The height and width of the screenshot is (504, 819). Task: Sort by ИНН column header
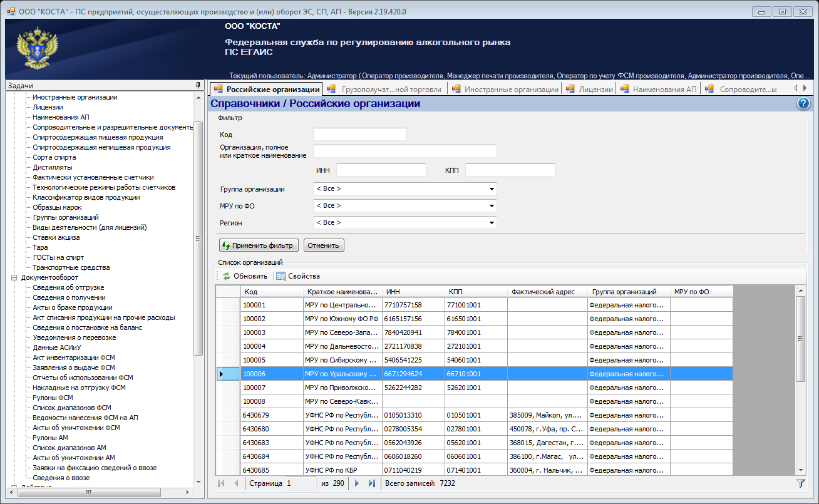click(413, 292)
